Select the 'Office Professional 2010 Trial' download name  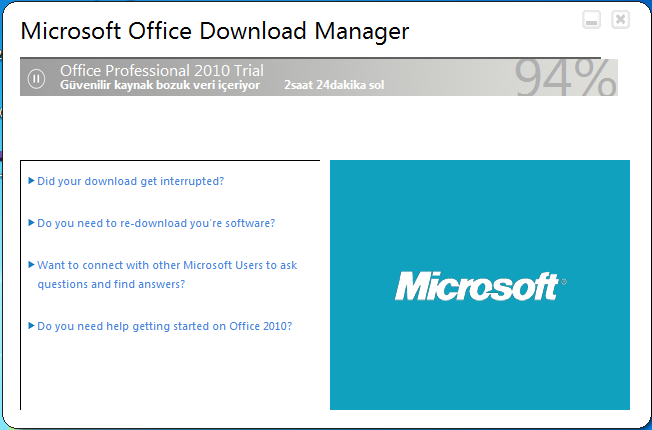[x=162, y=70]
